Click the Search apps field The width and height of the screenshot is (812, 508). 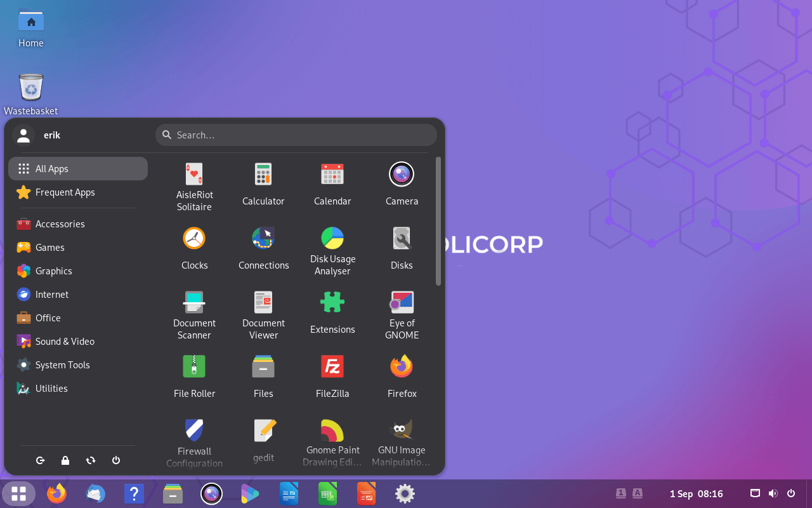(x=296, y=135)
